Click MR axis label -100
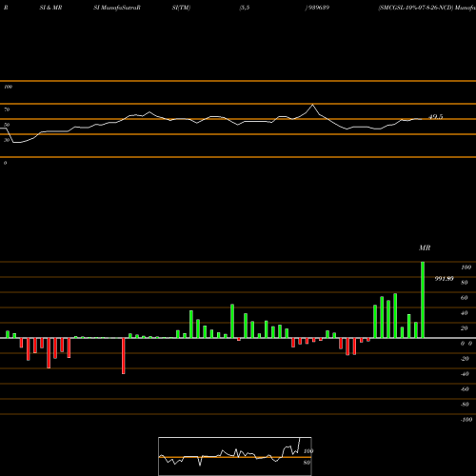Viewport: 476px width, 476px height. pos(466,420)
